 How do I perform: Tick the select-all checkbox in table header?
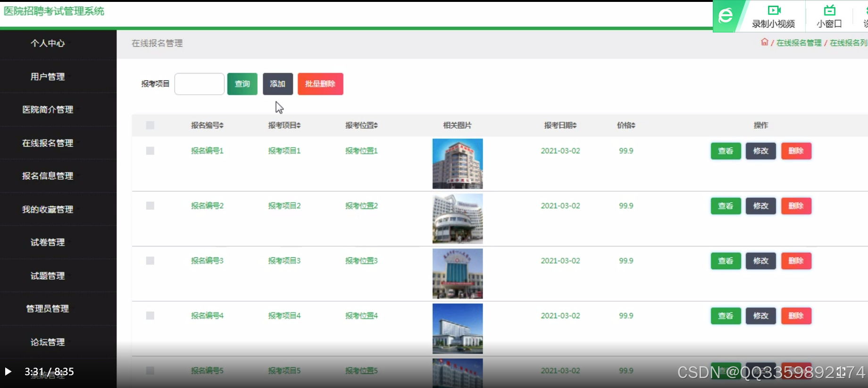click(x=150, y=125)
